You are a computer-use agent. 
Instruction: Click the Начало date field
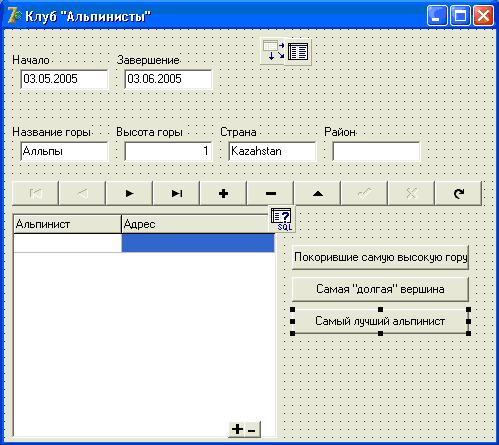click(64, 79)
